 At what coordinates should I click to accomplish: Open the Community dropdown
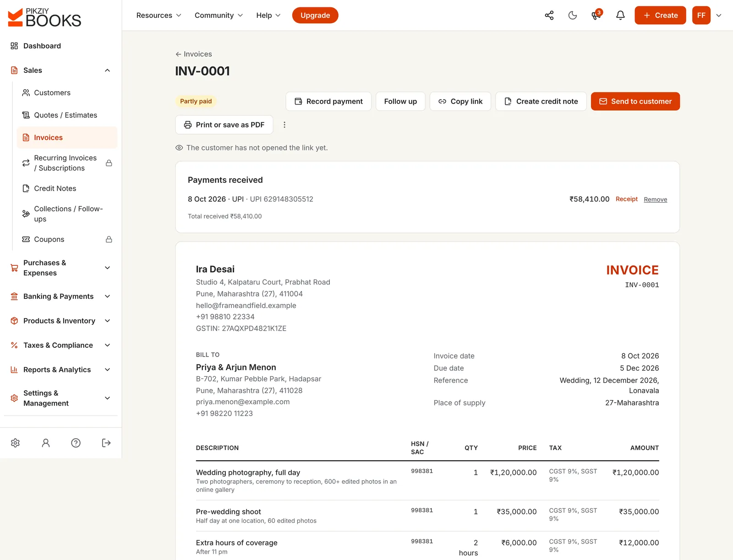pyautogui.click(x=219, y=16)
